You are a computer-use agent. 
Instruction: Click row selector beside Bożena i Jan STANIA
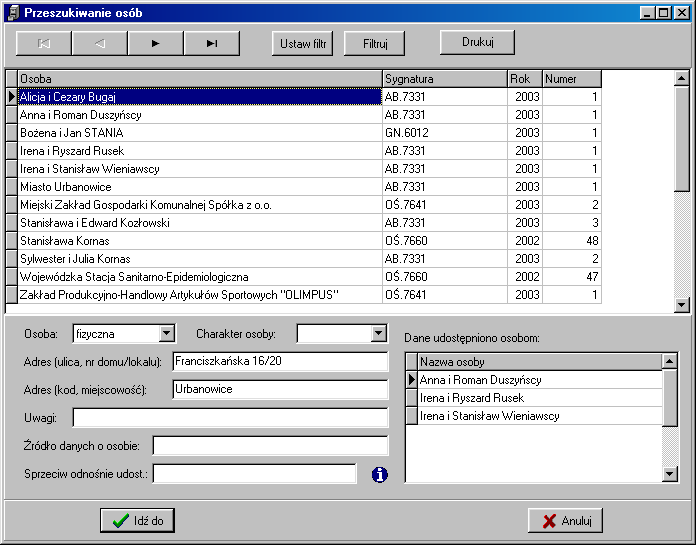pyautogui.click(x=12, y=133)
